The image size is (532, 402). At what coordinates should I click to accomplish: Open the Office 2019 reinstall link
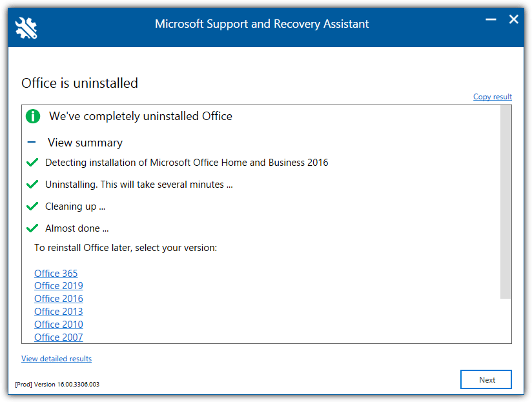tap(58, 286)
